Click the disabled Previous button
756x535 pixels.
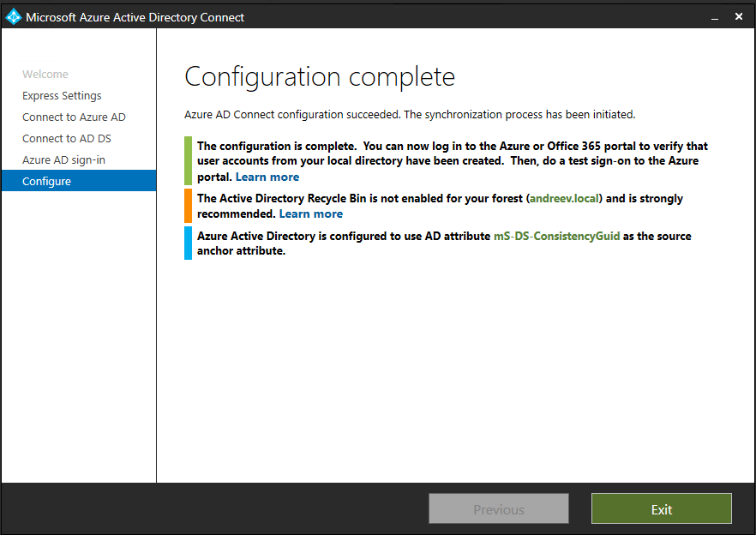click(499, 508)
